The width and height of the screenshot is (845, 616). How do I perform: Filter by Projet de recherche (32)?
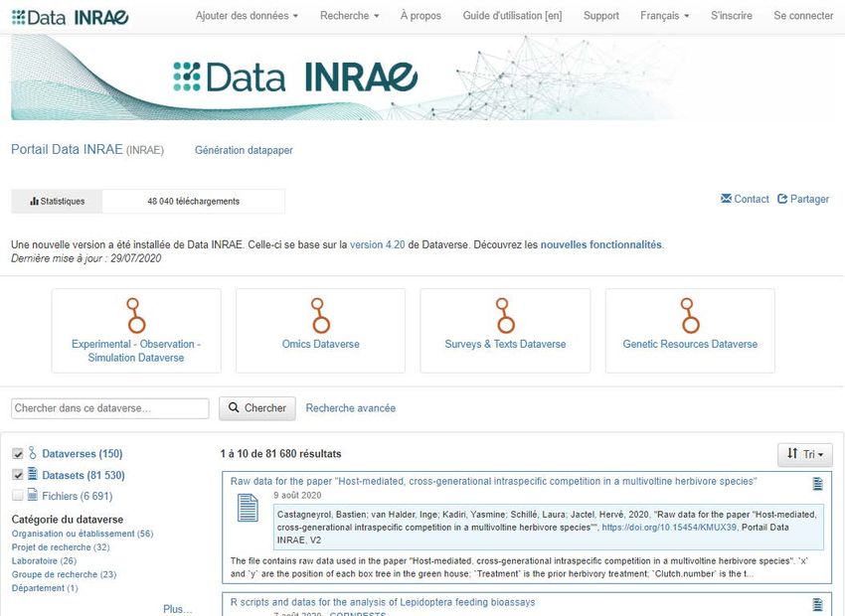tap(61, 547)
